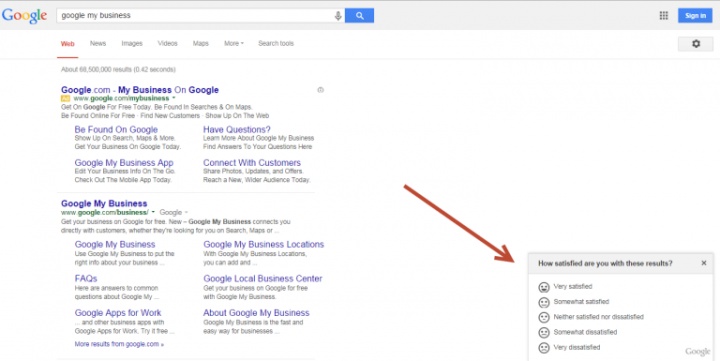
Task: Click the Very satisfied smiley face
Action: (x=544, y=288)
